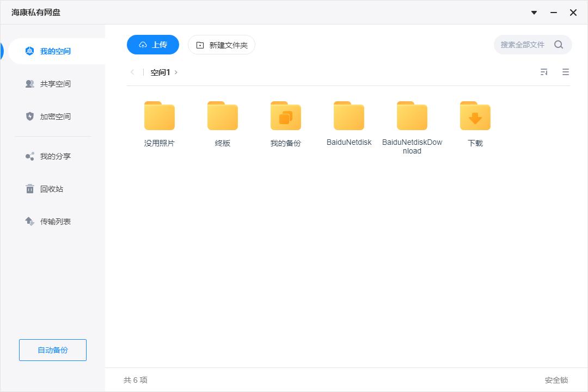Viewport: 588px width, 392px height.
Task: Open the 我的空间 sidebar icon
Action: point(29,51)
